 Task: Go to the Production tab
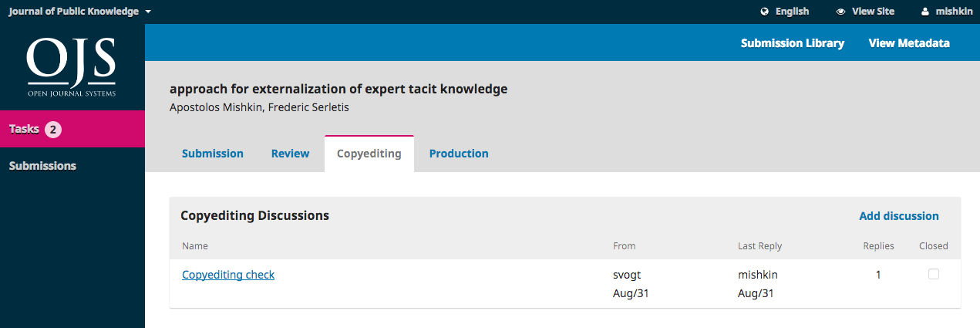(x=459, y=154)
